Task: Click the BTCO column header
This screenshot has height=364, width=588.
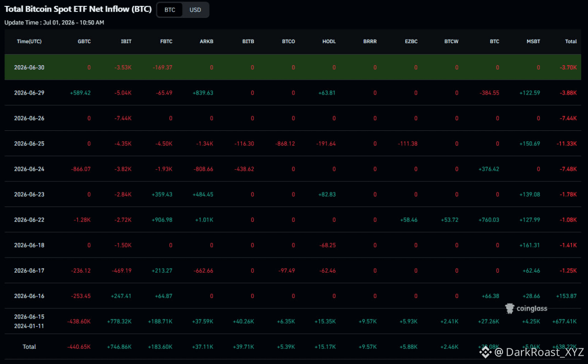Action: pyautogui.click(x=288, y=41)
